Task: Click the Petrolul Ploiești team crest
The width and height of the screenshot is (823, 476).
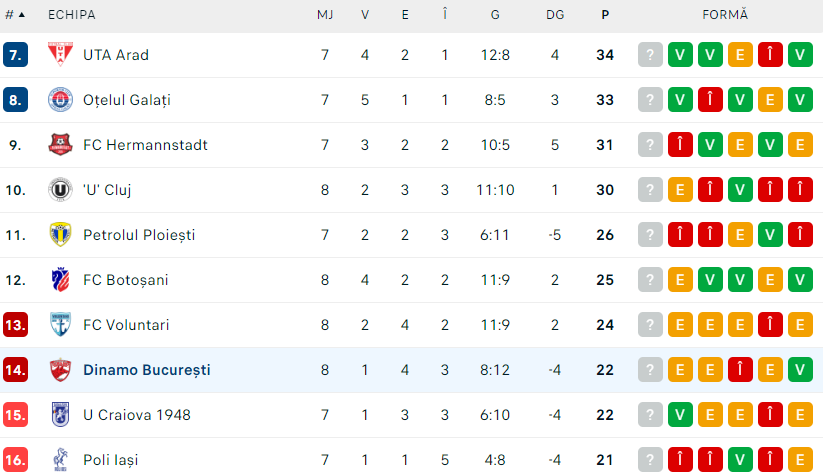Action: (x=61, y=235)
